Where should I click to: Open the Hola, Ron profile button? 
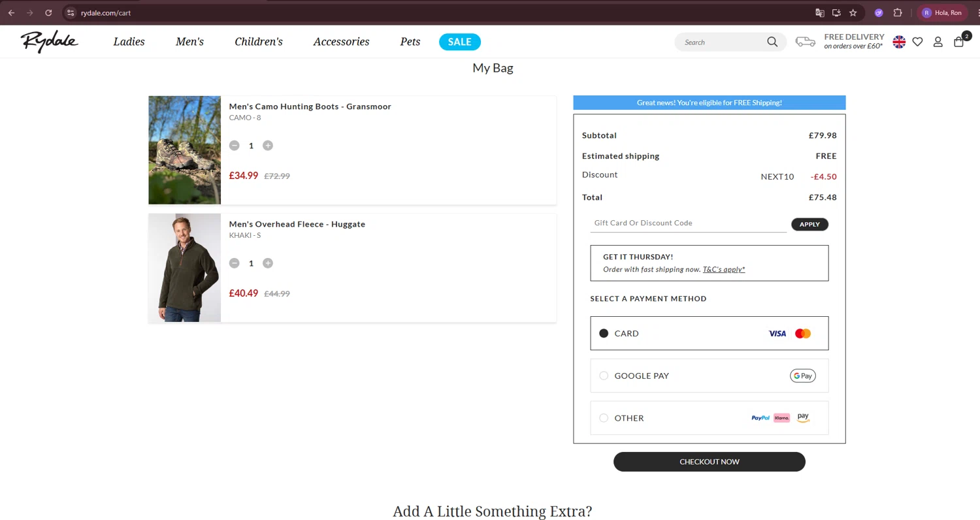click(941, 12)
